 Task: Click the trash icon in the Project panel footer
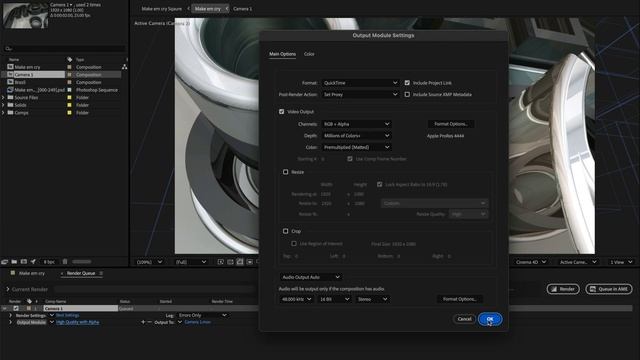point(64,262)
